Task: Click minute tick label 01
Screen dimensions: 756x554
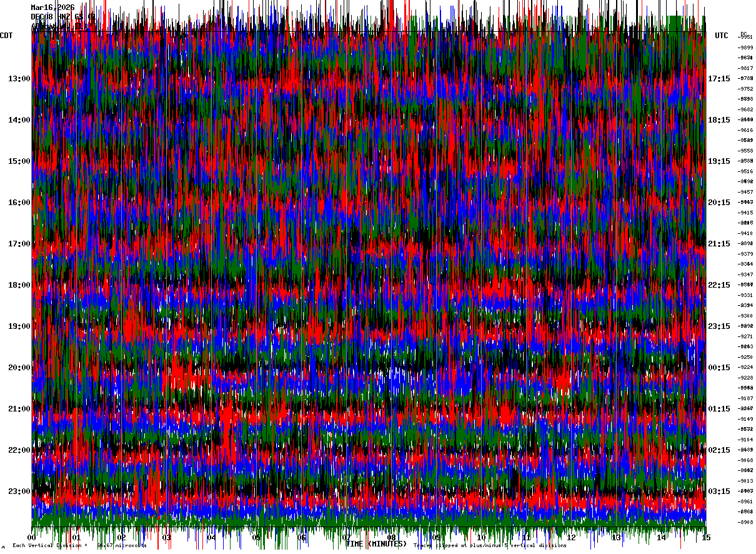Action: [77, 538]
